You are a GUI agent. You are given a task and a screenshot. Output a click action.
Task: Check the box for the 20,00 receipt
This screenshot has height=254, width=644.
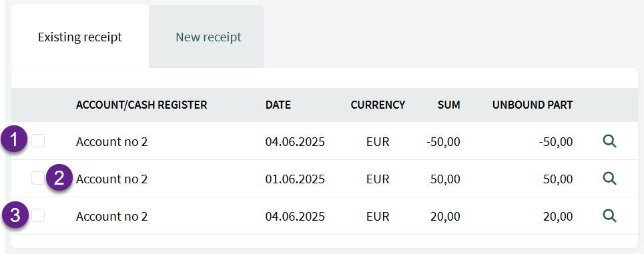[38, 215]
